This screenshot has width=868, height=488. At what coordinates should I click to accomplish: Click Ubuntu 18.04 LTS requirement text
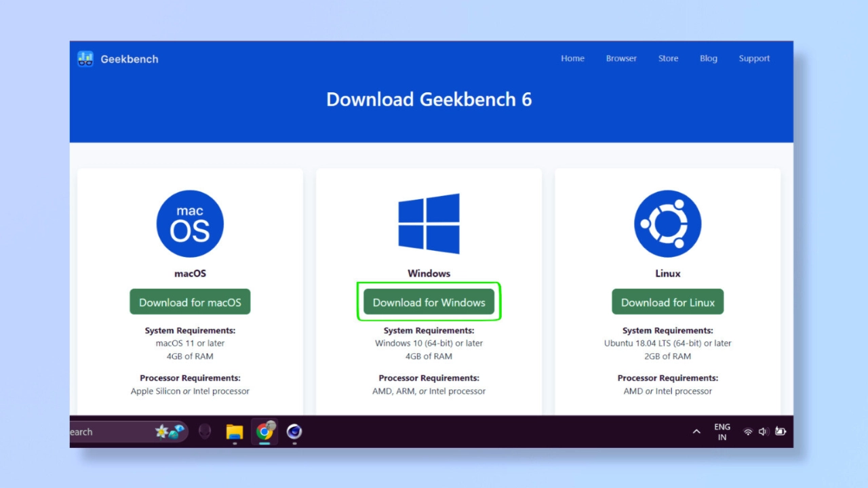[668, 344]
